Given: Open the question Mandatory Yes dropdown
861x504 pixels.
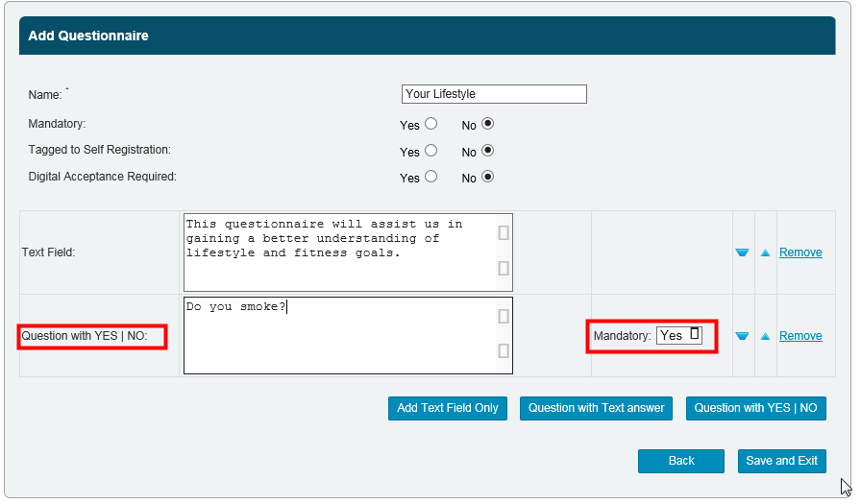Looking at the screenshot, I should click(679, 335).
